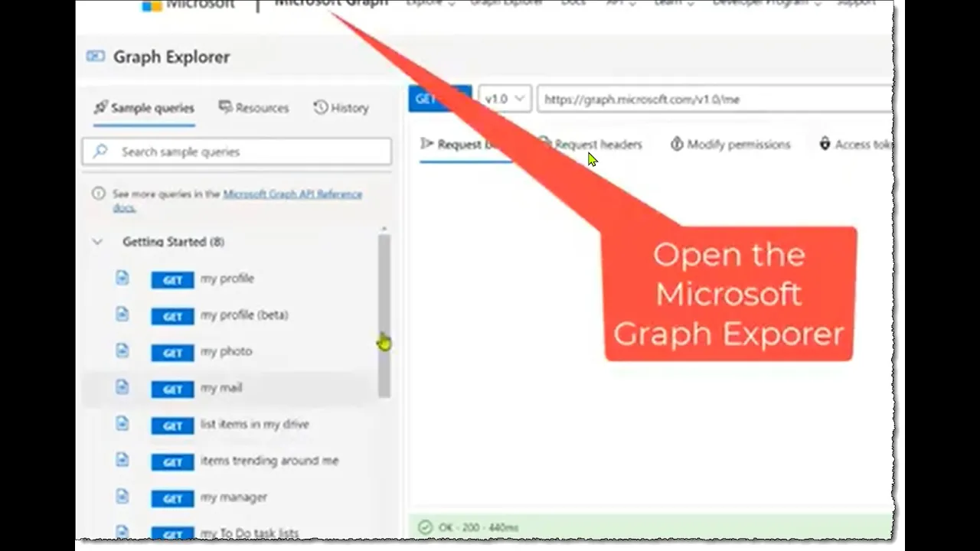This screenshot has height=551, width=980.
Task: Click the sample queries list scrollbar
Action: pyautogui.click(x=384, y=315)
